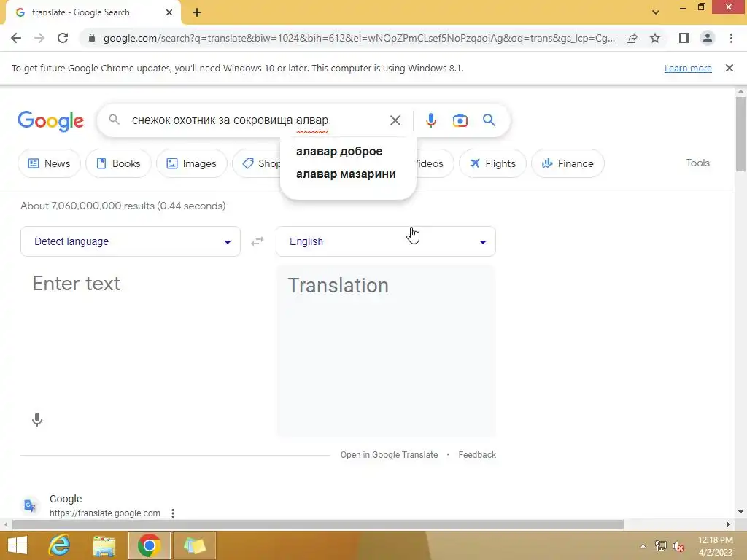Launch Internet Explorer from the taskbar
Screen dimensions: 747x560
[x=60, y=545]
